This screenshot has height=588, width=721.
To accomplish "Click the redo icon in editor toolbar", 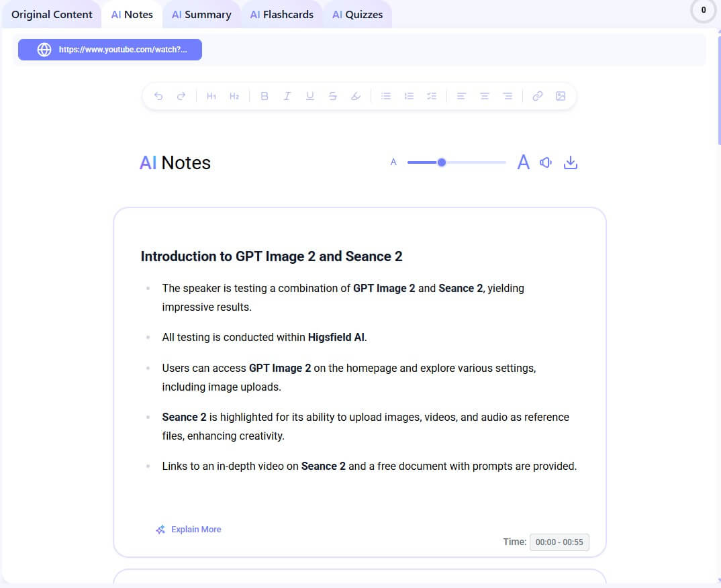I will (x=181, y=96).
